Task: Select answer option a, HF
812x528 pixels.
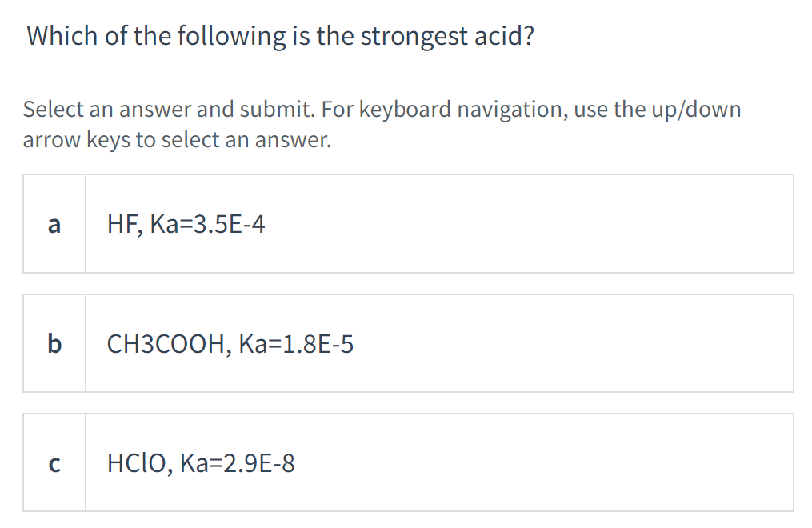Action: (408, 224)
